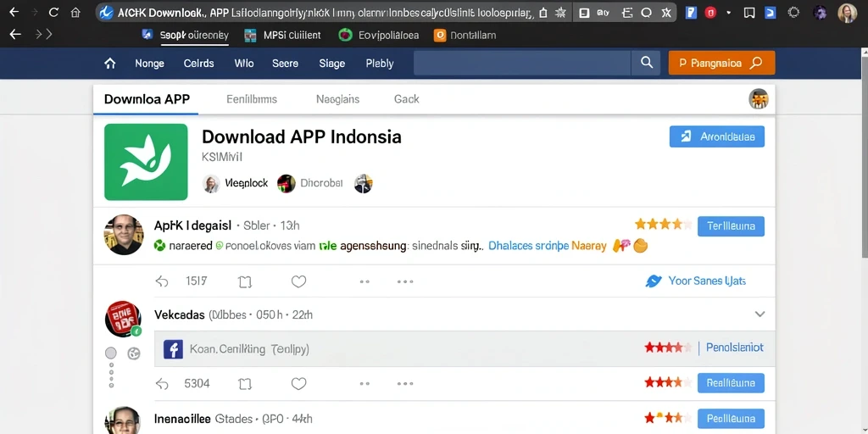The image size is (868, 434).
Task: Reload the page with the refresh icon
Action: coord(53,12)
